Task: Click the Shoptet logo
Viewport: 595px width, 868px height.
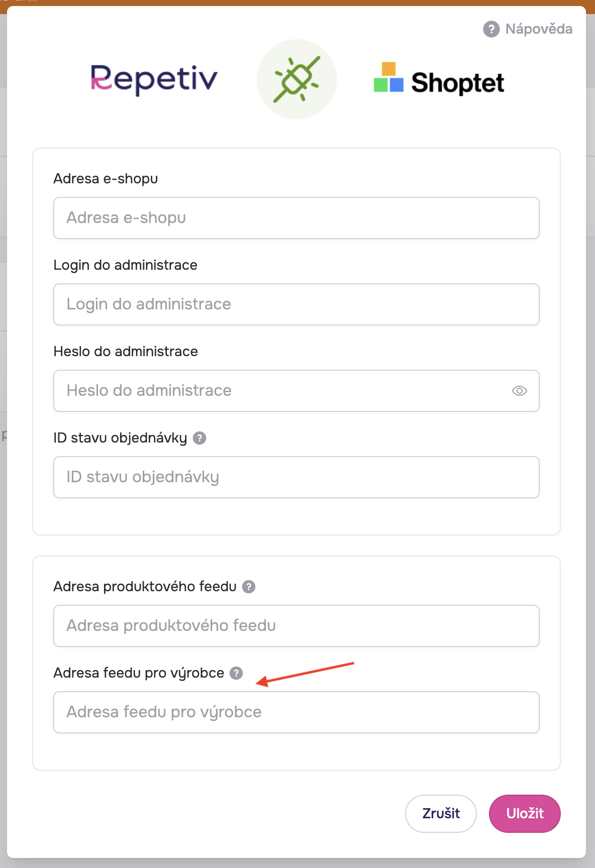Action: pos(439,79)
